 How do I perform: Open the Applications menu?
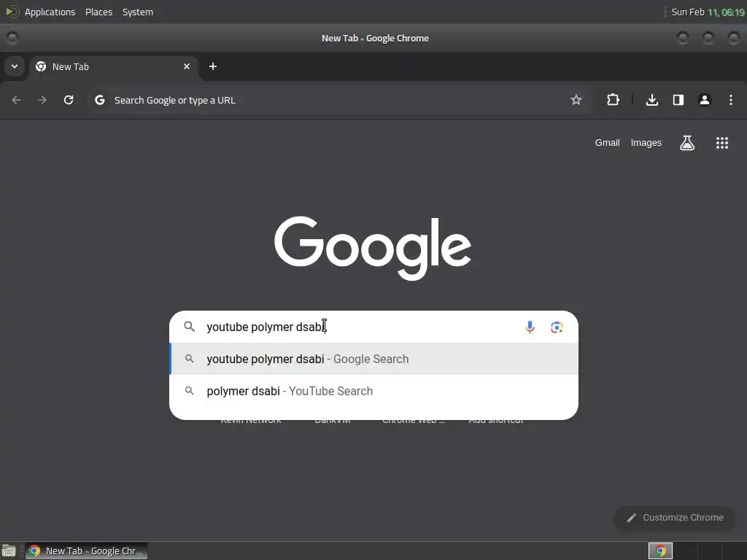[50, 12]
